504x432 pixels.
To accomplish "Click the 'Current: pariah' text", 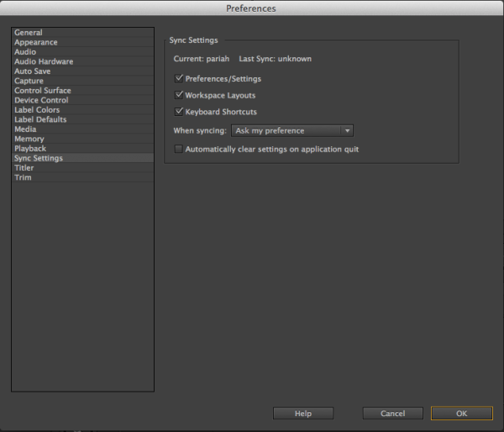I will point(202,59).
